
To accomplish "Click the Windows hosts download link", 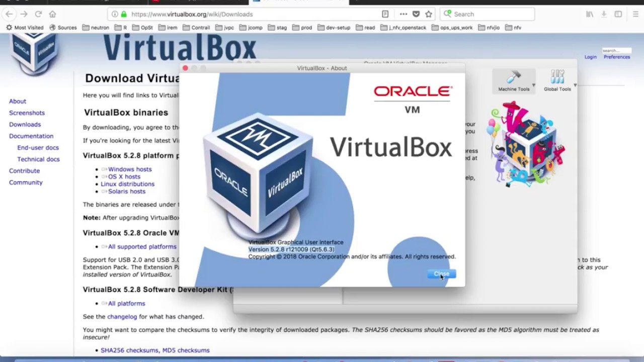I will [x=130, y=169].
